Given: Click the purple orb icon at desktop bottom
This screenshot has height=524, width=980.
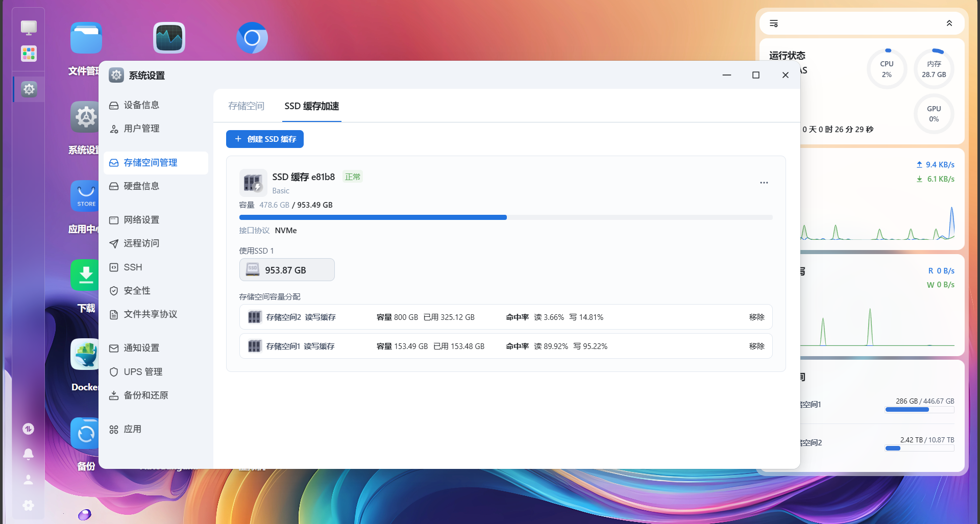Looking at the screenshot, I should pyautogui.click(x=85, y=515).
